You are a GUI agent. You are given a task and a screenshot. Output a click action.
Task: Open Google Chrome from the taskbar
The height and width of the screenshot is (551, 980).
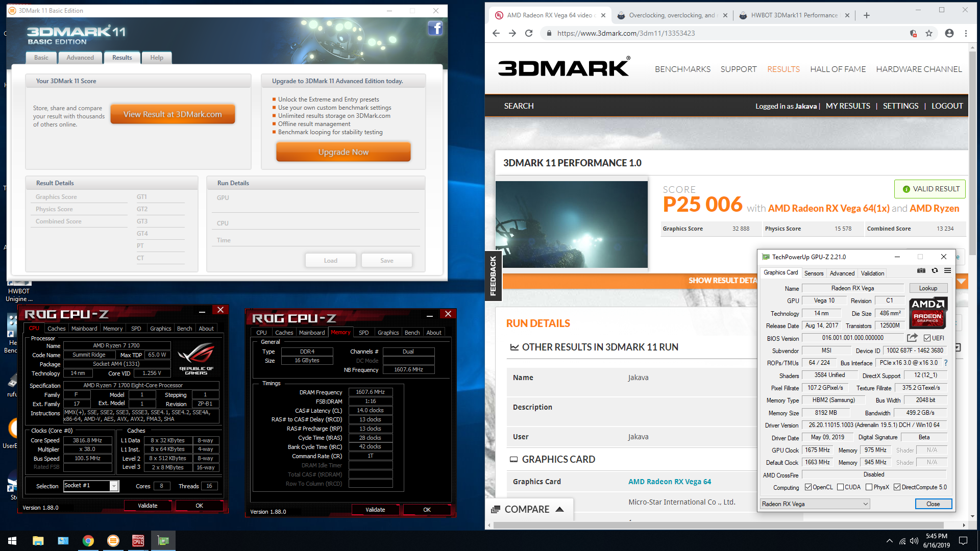(88, 541)
